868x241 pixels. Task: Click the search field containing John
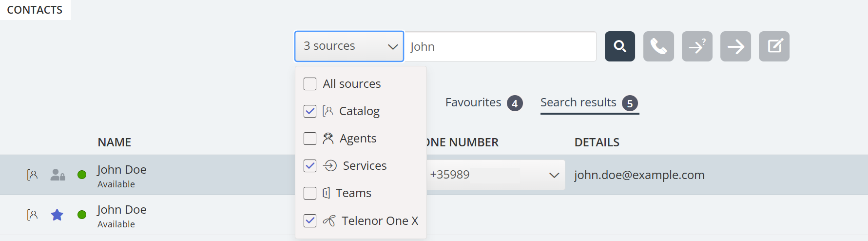pyautogui.click(x=501, y=46)
